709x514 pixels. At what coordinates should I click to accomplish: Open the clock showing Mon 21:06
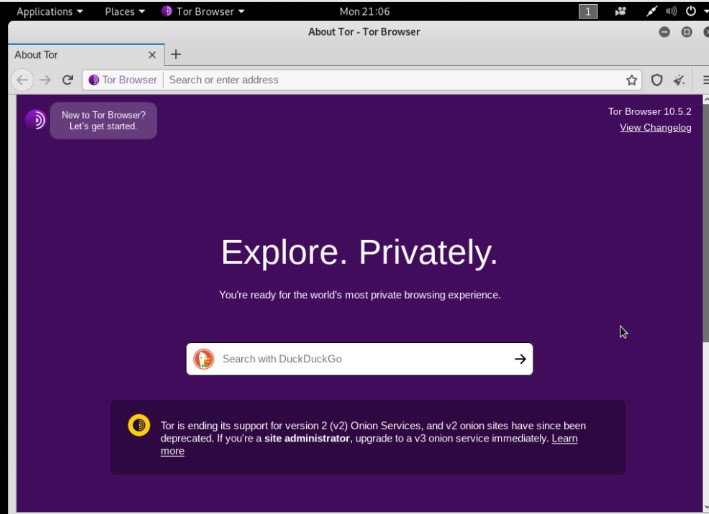[364, 12]
